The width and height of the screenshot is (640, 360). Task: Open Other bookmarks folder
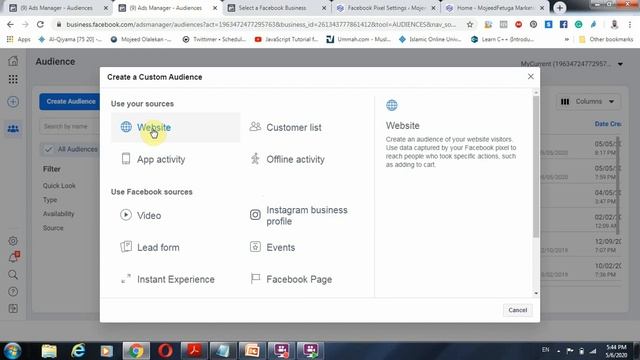pos(606,39)
